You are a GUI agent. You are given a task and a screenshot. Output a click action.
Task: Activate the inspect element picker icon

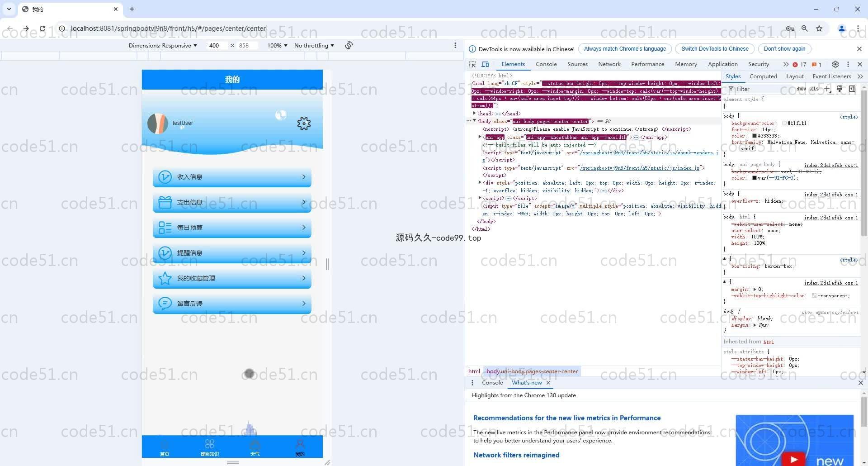(472, 64)
